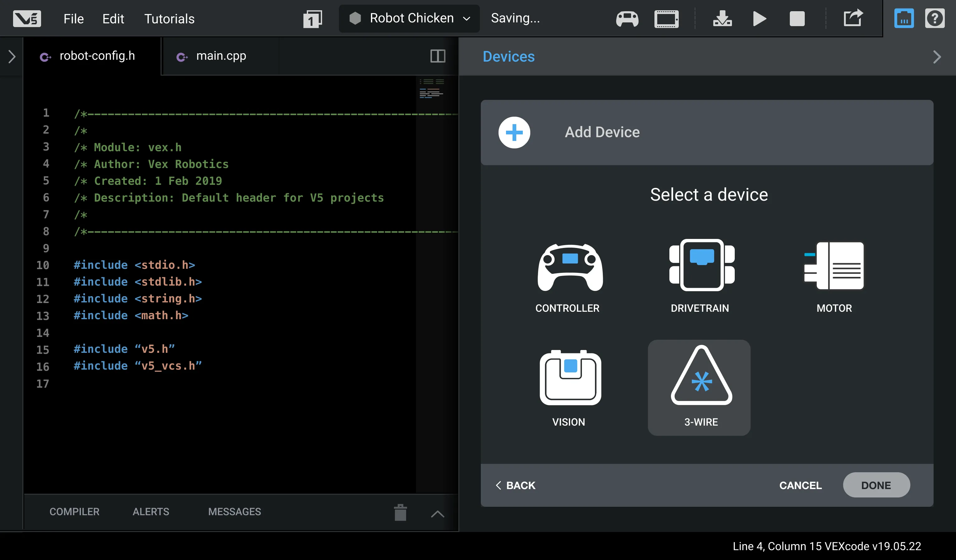Choose the Drivetrain device
Screen dimensions: 956x560
click(701, 265)
